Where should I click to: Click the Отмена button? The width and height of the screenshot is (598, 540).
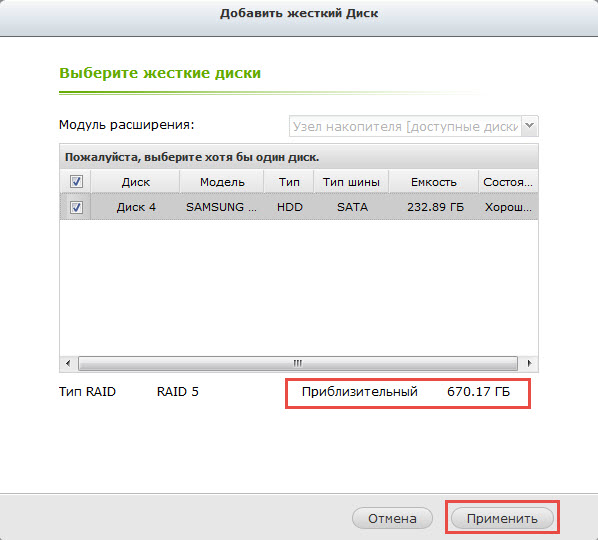click(392, 518)
